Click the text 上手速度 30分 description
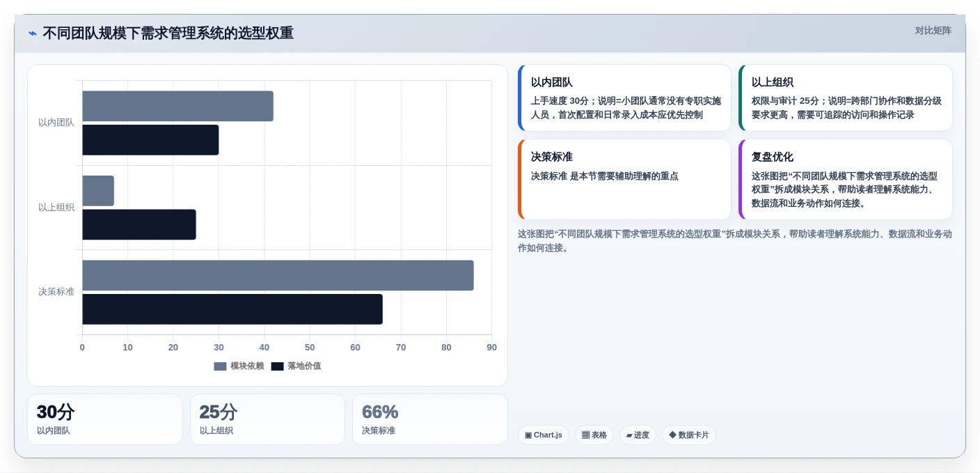The image size is (980, 473). (626, 108)
